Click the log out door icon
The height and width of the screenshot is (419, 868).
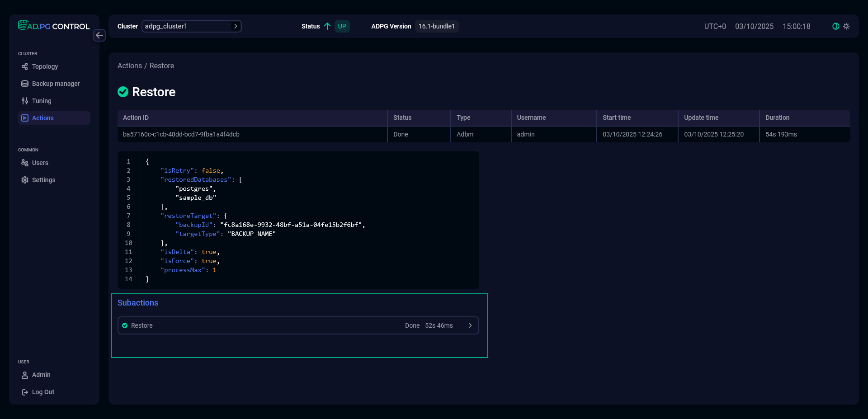(x=25, y=392)
